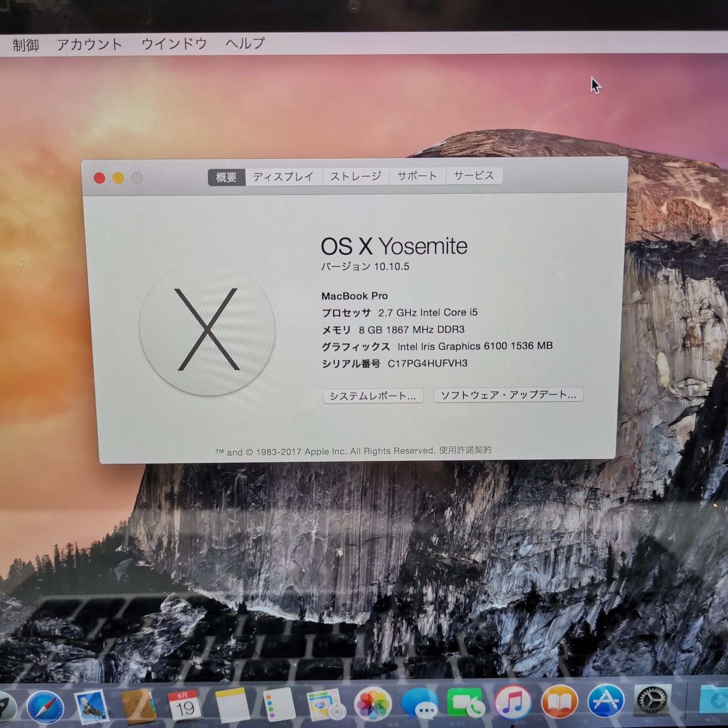Viewport: 728px width, 728px height.
Task: Open the 使用許諾契約 link
Action: click(465, 450)
